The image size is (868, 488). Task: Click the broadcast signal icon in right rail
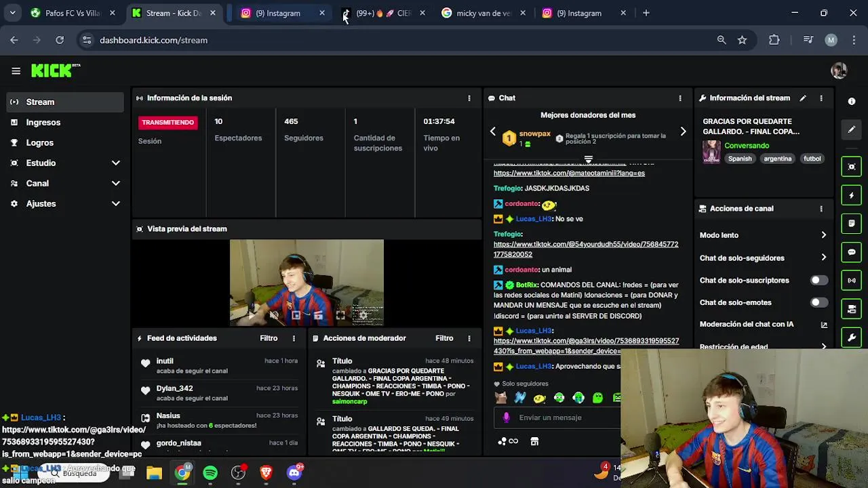[852, 280]
